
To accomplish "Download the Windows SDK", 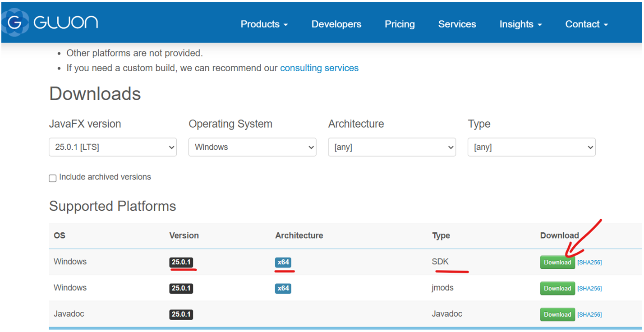I will click(557, 262).
